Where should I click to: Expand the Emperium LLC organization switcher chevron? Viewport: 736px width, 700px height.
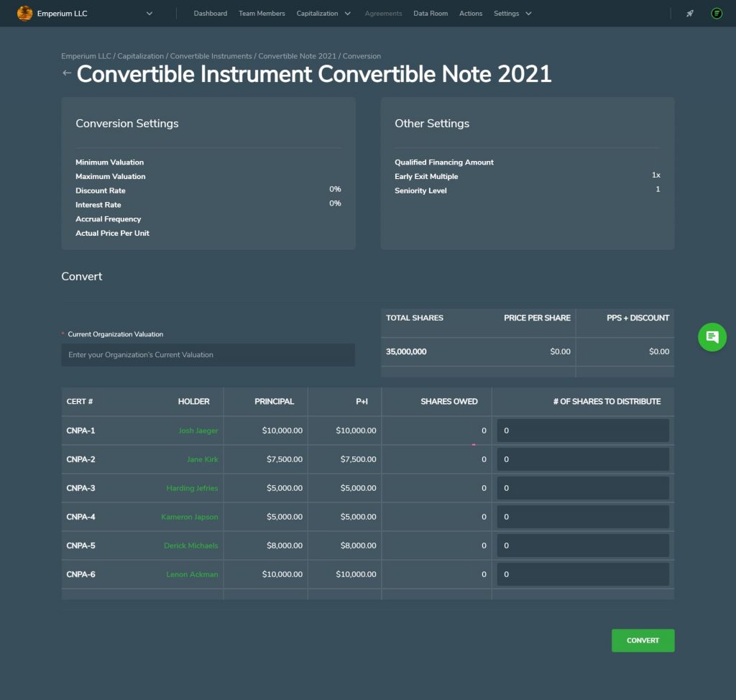point(149,13)
